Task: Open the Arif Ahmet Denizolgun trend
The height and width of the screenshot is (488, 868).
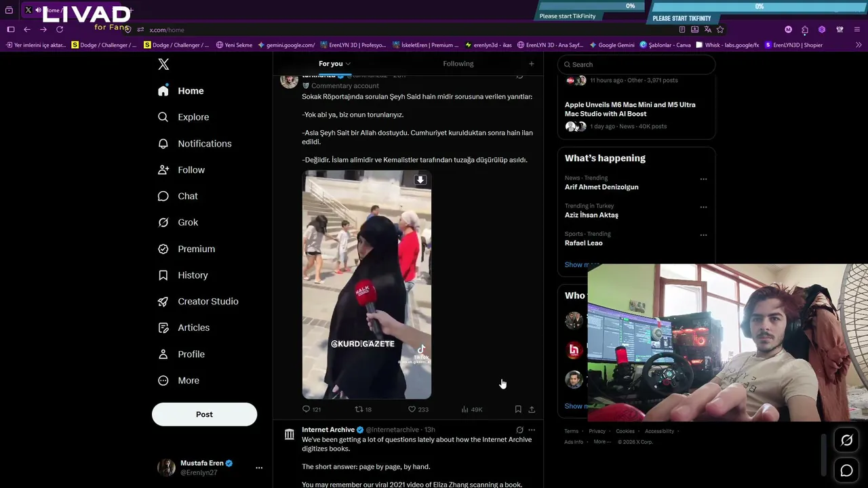Action: pyautogui.click(x=601, y=187)
